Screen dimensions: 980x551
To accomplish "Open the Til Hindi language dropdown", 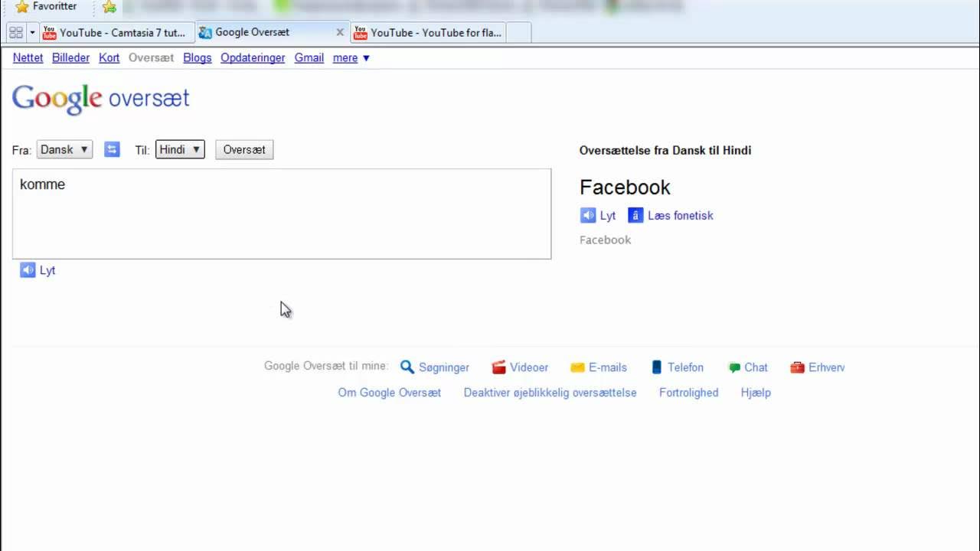I will (179, 149).
